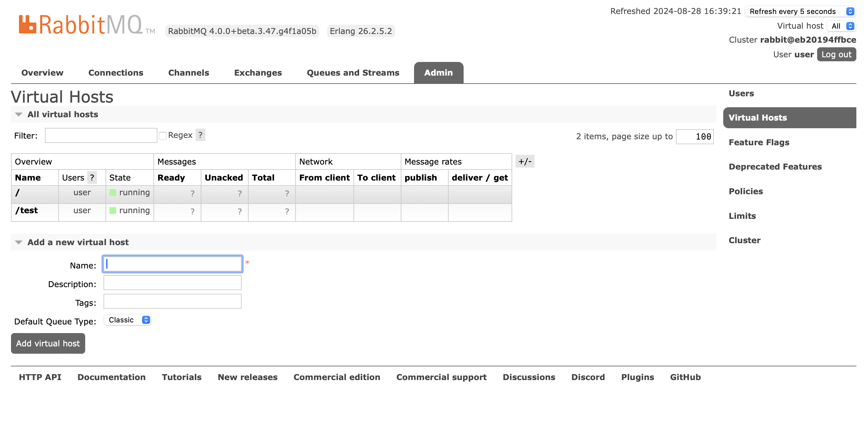The height and width of the screenshot is (431, 868).
Task: Open the Discord footer link
Action: (x=588, y=377)
